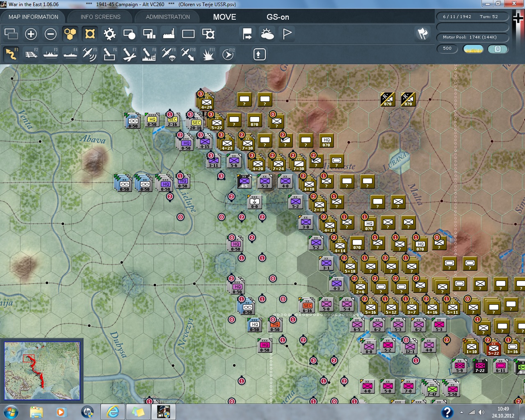Toggle the fortification level display icon

tap(90, 34)
